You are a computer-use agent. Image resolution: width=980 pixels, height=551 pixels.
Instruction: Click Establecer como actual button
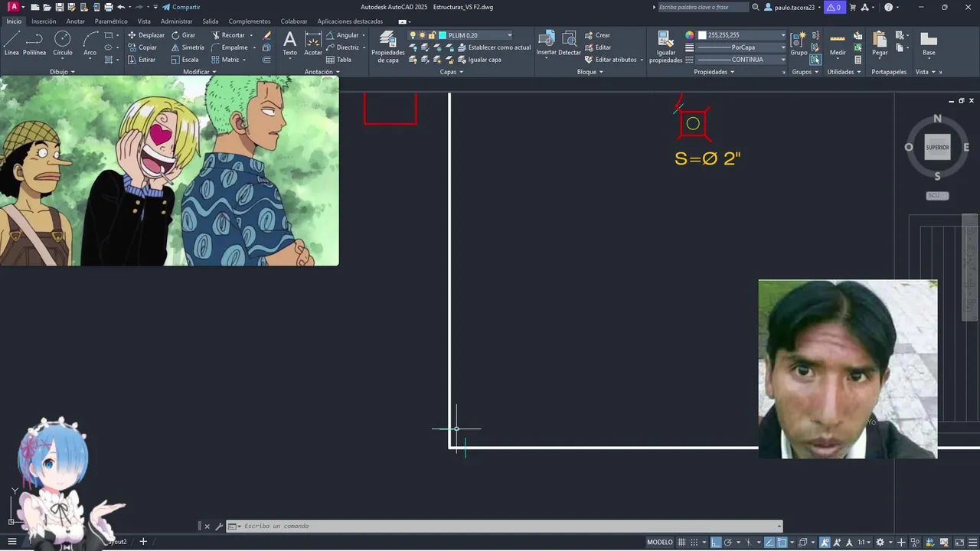coord(494,47)
